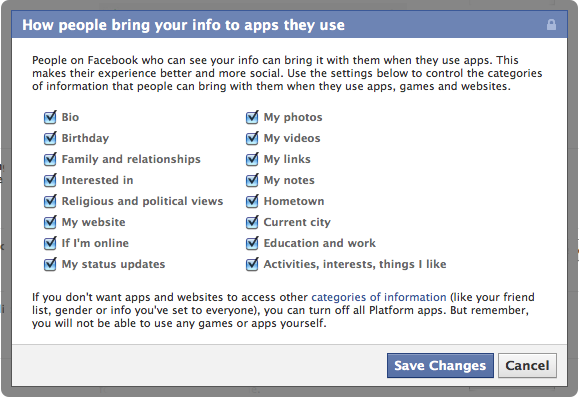Click the Save Changes button
This screenshot has width=579, height=398.
click(x=440, y=366)
